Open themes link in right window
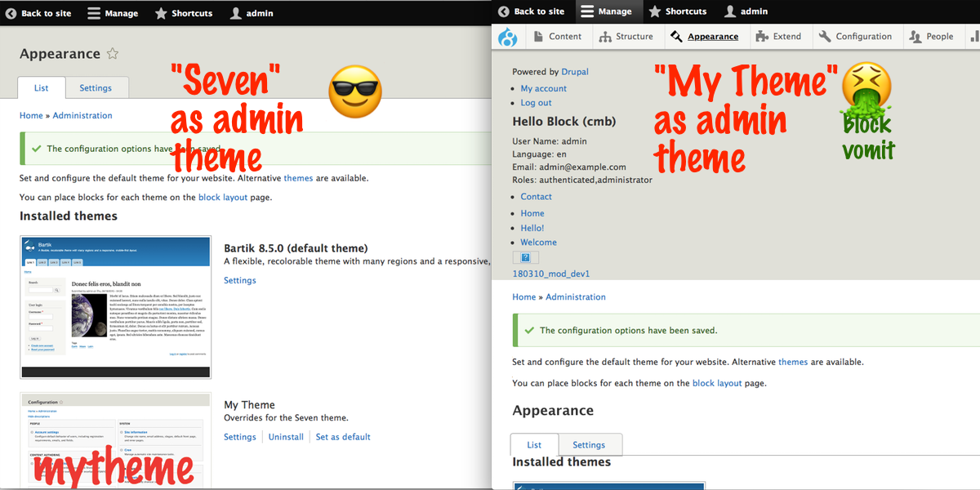Image resolution: width=980 pixels, height=490 pixels. [793, 362]
